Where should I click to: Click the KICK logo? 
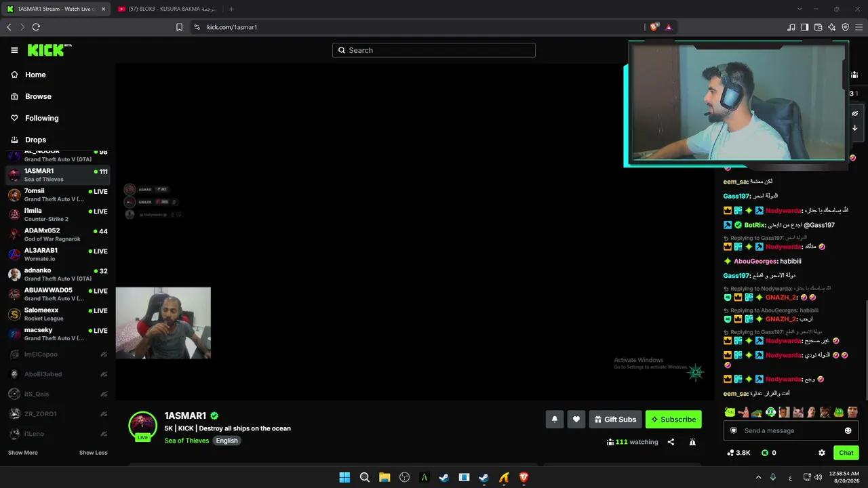pyautogui.click(x=49, y=50)
